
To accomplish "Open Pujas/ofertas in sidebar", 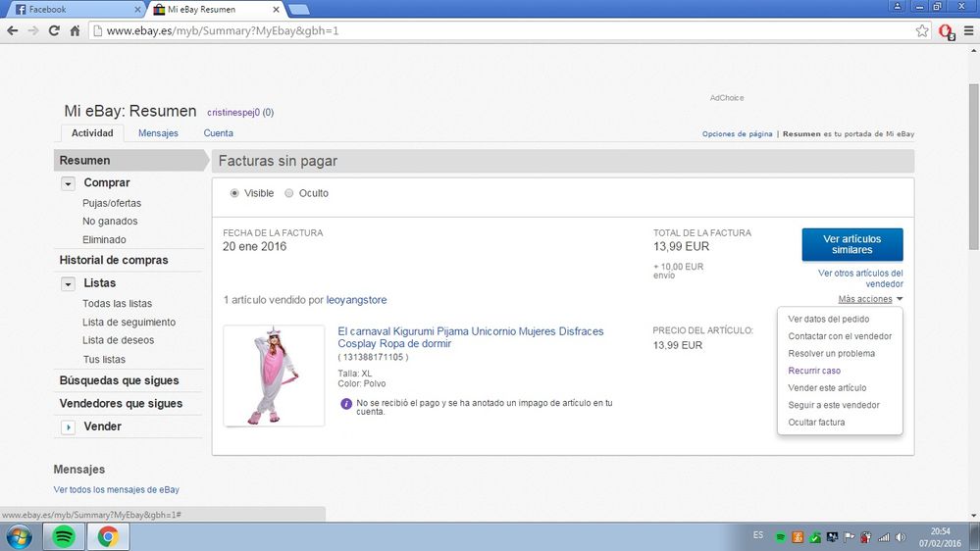I will (111, 203).
